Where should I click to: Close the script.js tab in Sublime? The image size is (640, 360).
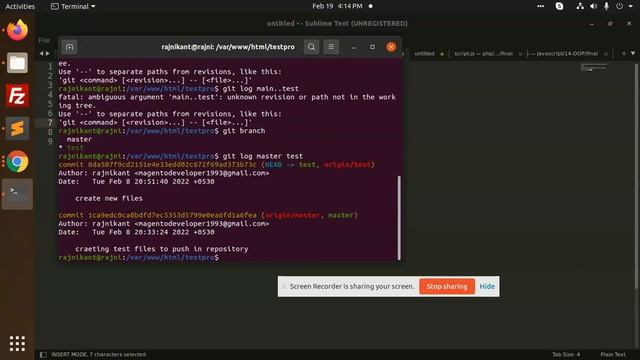click(x=520, y=54)
